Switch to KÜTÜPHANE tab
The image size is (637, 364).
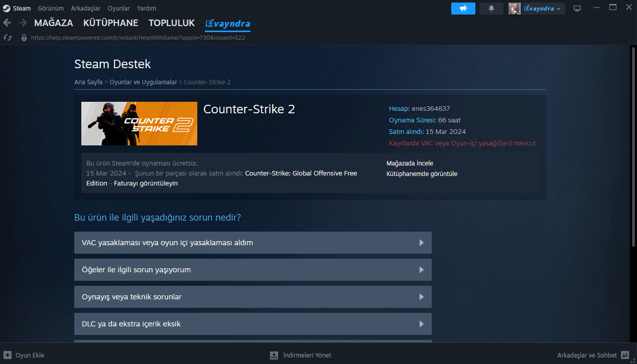coord(111,23)
